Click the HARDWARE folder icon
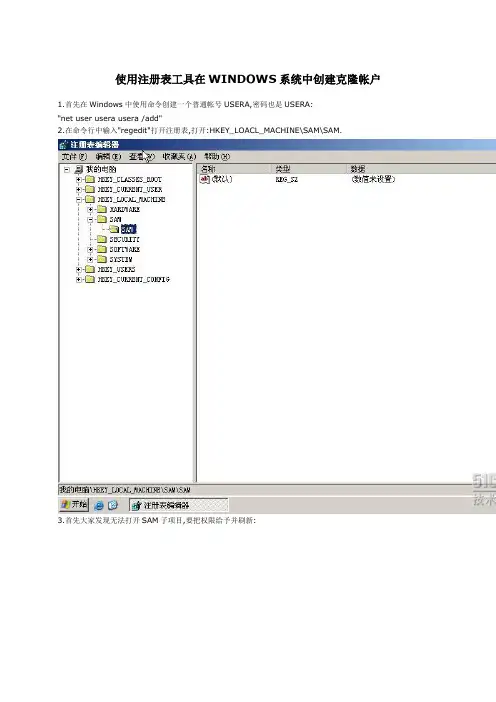The height and width of the screenshot is (702, 496). pyautogui.click(x=102, y=210)
